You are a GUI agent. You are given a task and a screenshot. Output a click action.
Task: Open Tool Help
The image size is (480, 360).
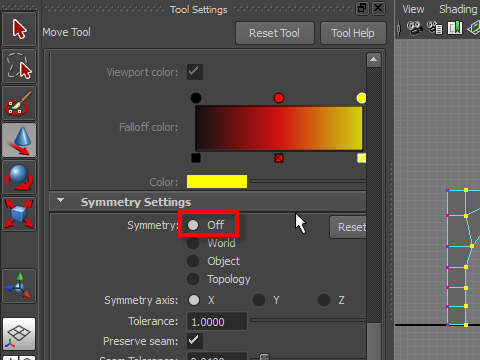click(353, 33)
